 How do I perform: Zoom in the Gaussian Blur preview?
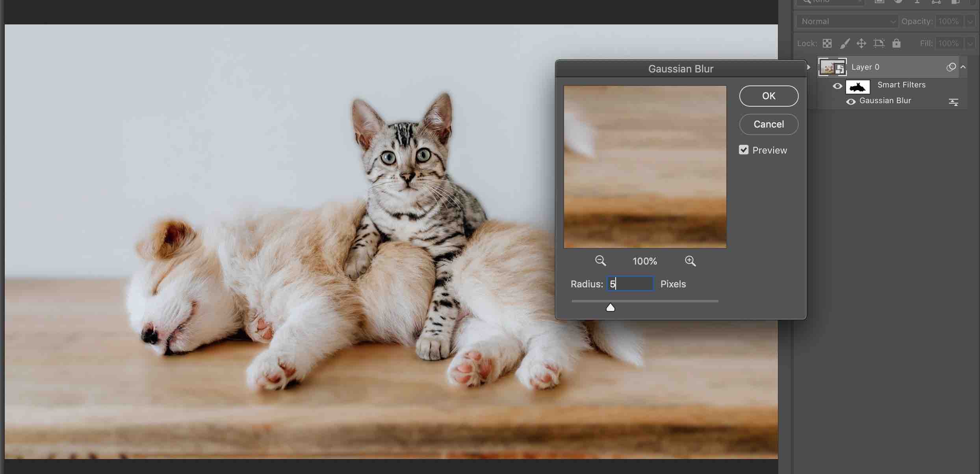690,261
